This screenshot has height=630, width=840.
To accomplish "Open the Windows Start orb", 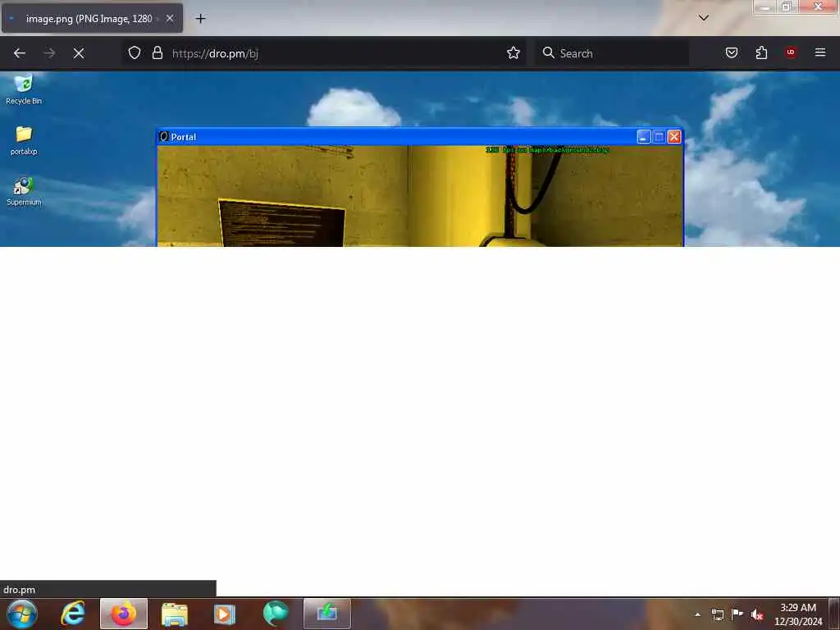I will [x=22, y=614].
